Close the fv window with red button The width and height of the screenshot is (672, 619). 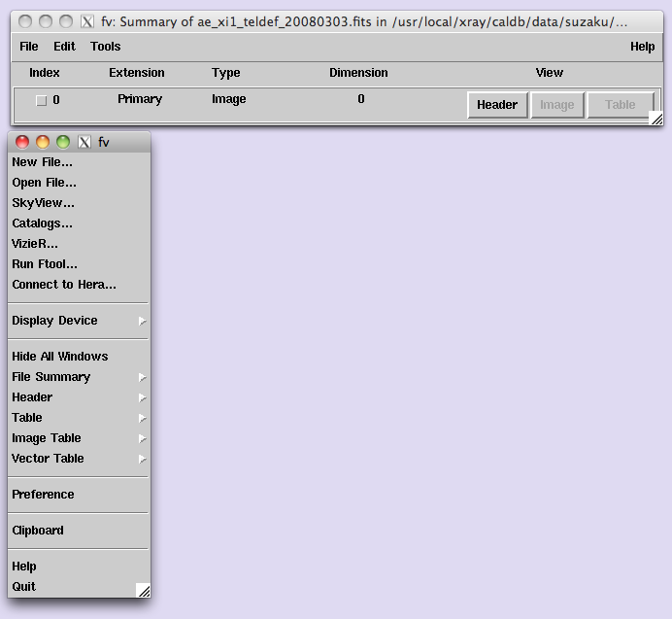pos(22,142)
